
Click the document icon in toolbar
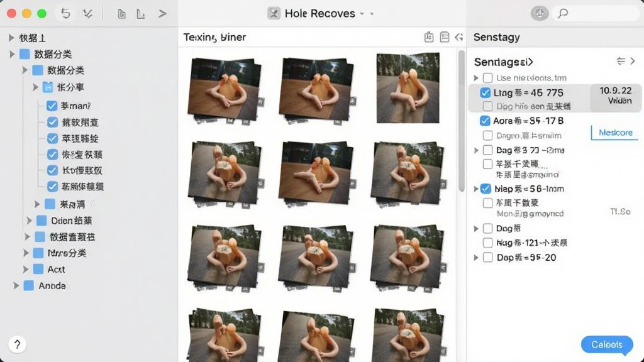(121, 14)
